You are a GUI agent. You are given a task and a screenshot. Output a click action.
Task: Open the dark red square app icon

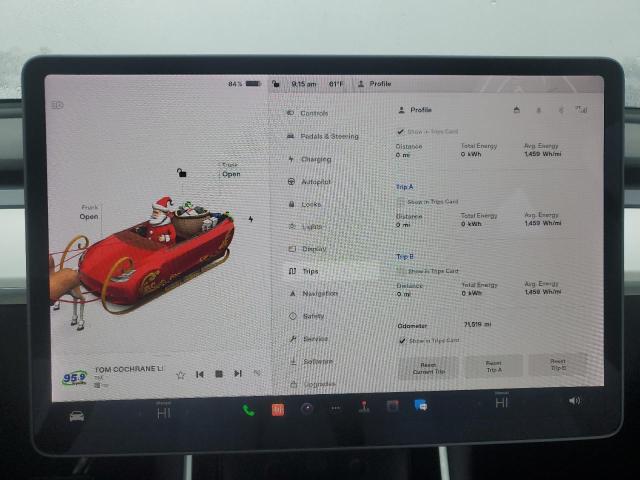[392, 406]
